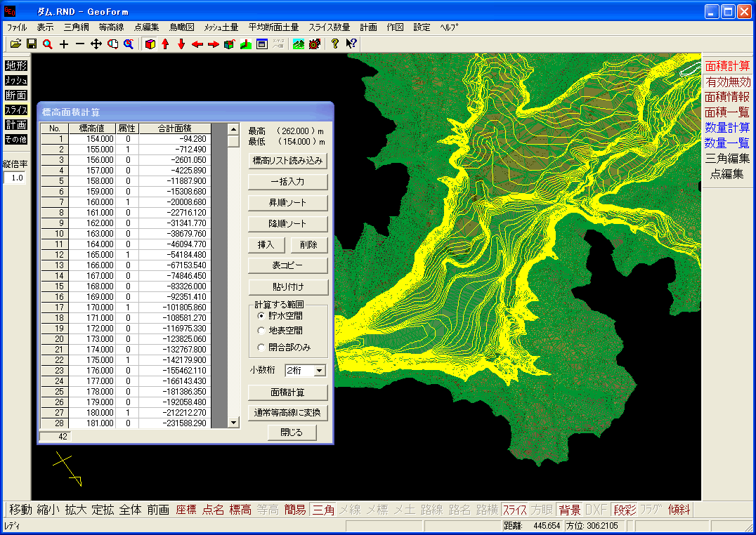Click the green terrain profile icon
This screenshot has height=535, width=756.
click(246, 44)
